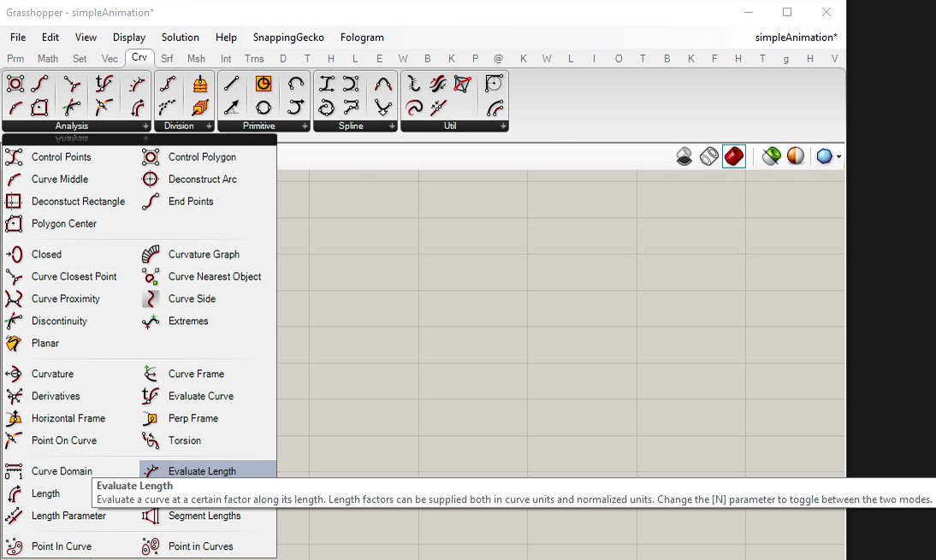
Task: Open the document preview color settings (orange sphere)
Action: click(796, 156)
